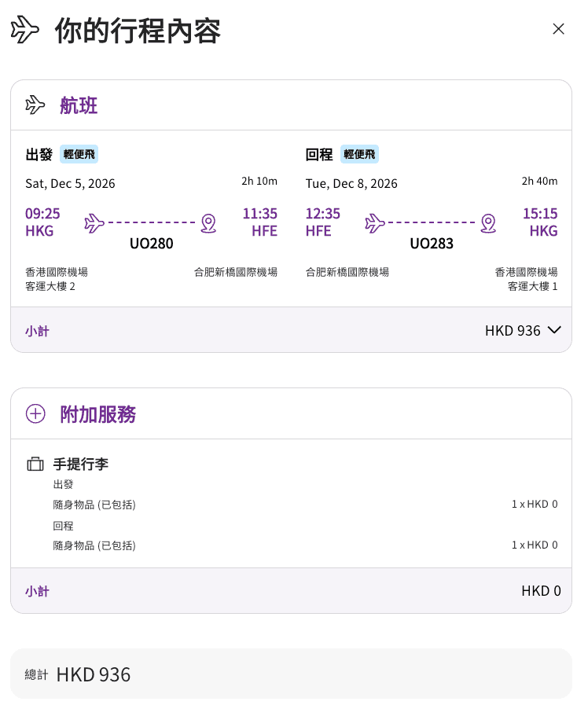588x716 pixels.
Task: Click departure time 09:25 HKG
Action: [x=42, y=222]
